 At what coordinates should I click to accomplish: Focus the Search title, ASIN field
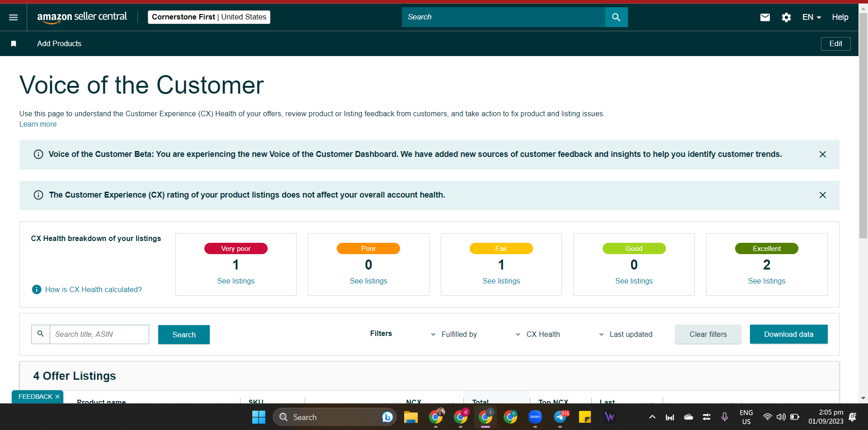[x=99, y=334]
